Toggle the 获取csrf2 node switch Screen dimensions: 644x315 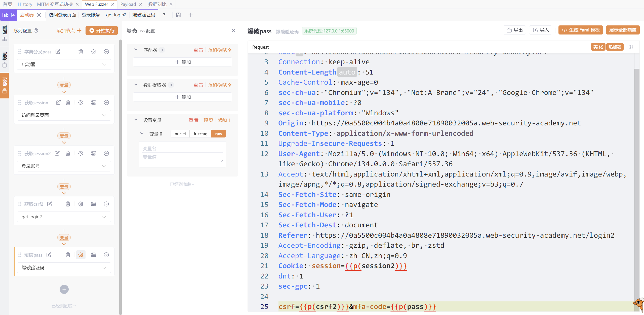[x=93, y=204]
